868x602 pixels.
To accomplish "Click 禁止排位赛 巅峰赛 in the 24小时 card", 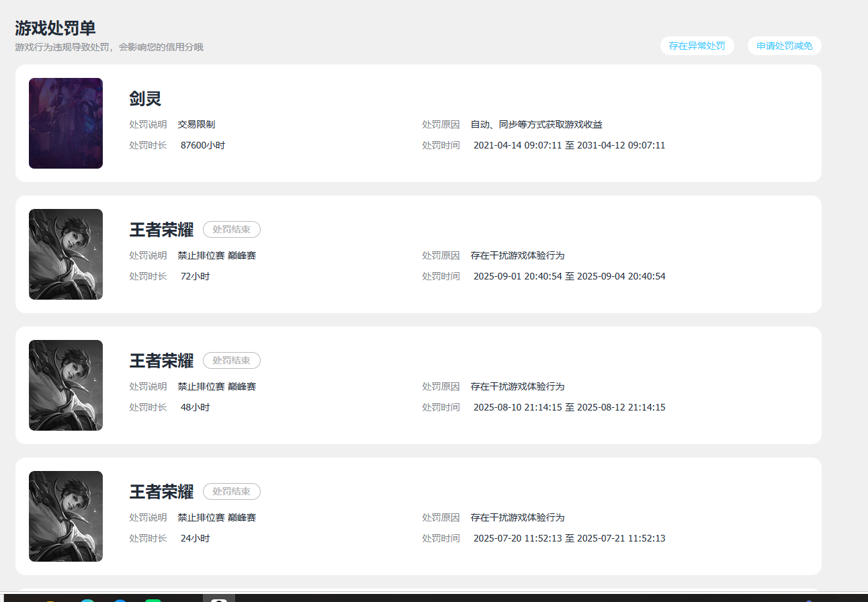I will point(217,517).
